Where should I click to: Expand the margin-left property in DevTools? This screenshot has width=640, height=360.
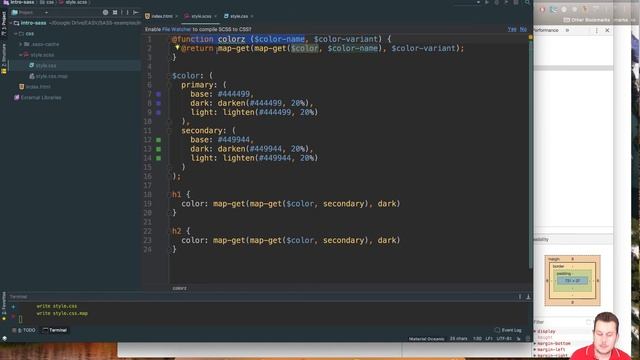(535, 350)
